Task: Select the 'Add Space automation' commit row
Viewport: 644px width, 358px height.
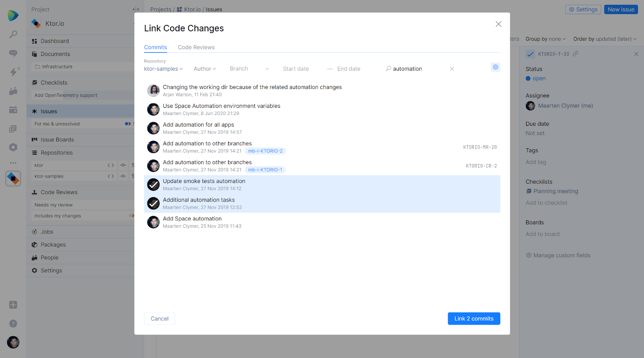Action: click(322, 222)
